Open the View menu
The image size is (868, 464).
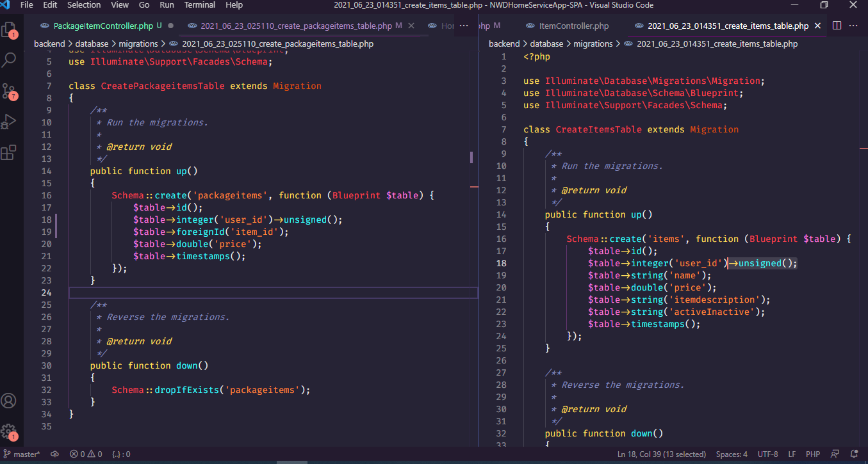click(120, 5)
